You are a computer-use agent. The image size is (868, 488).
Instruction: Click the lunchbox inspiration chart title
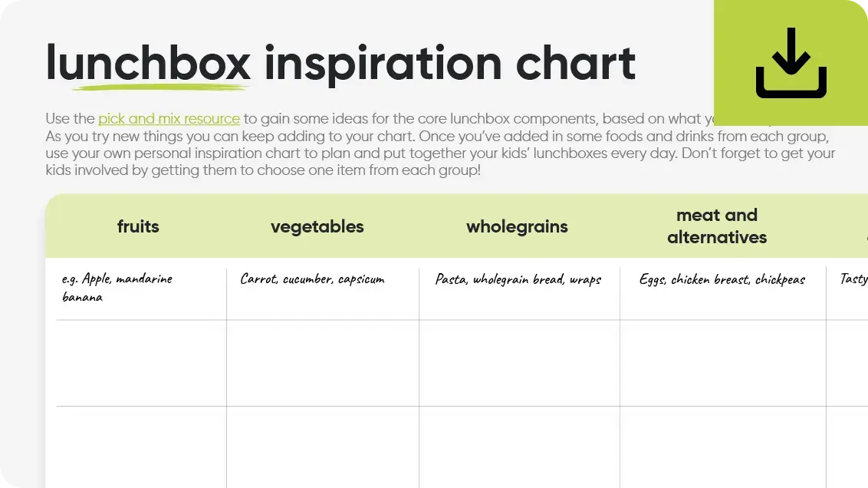pyautogui.click(x=340, y=63)
